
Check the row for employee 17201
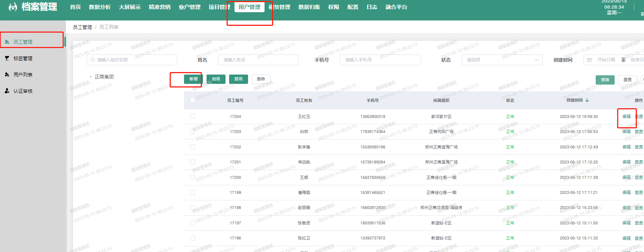(x=193, y=162)
